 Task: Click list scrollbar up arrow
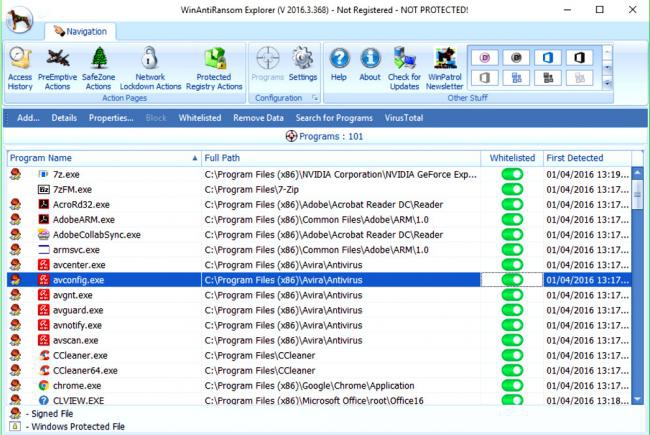pyautogui.click(x=637, y=172)
